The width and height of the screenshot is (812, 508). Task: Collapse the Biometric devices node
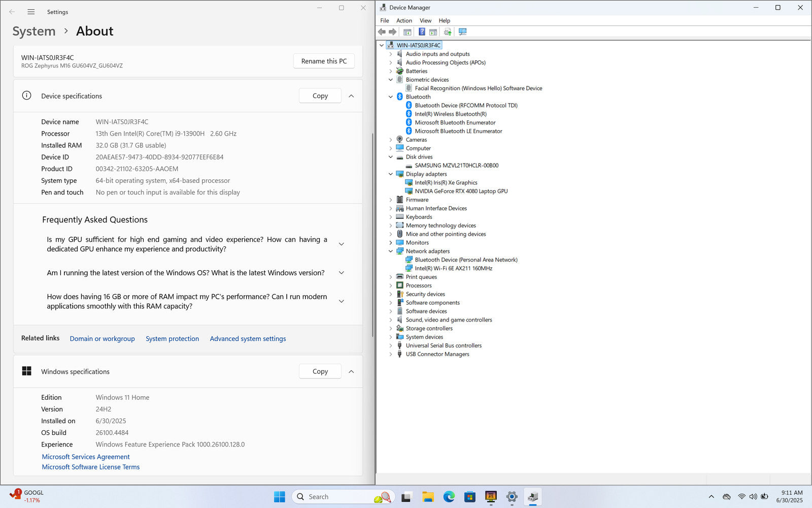coord(391,80)
